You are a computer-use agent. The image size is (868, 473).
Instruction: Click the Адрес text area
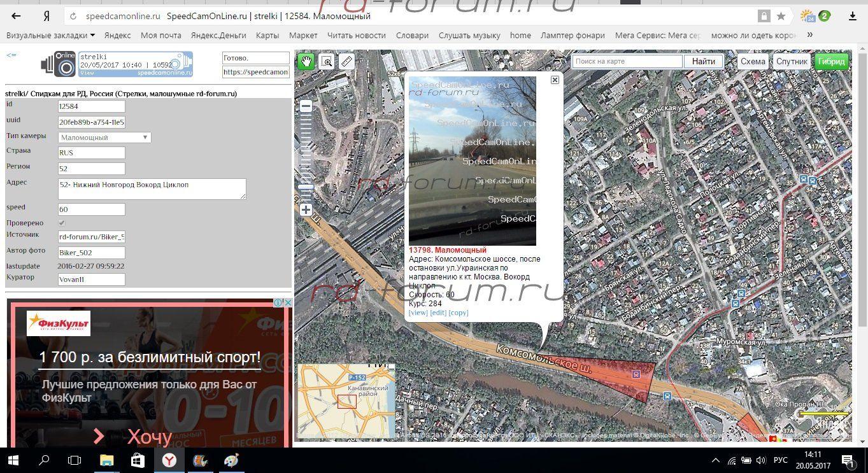coord(152,189)
